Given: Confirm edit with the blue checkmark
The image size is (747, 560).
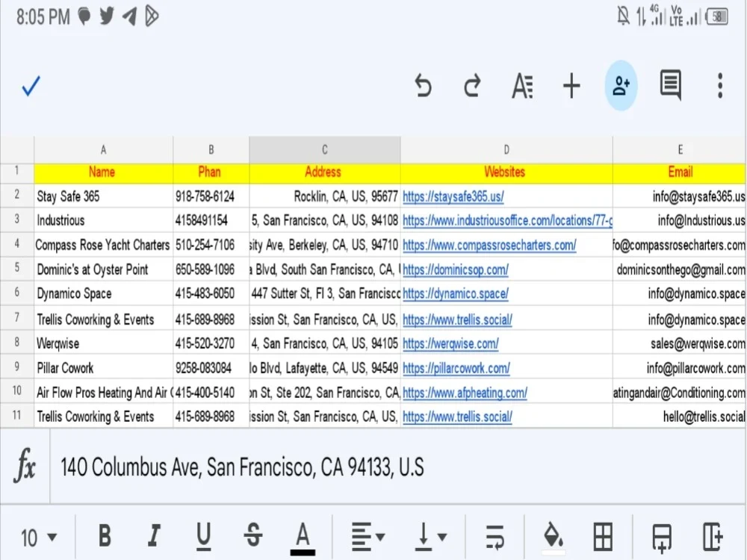Looking at the screenshot, I should pyautogui.click(x=31, y=86).
